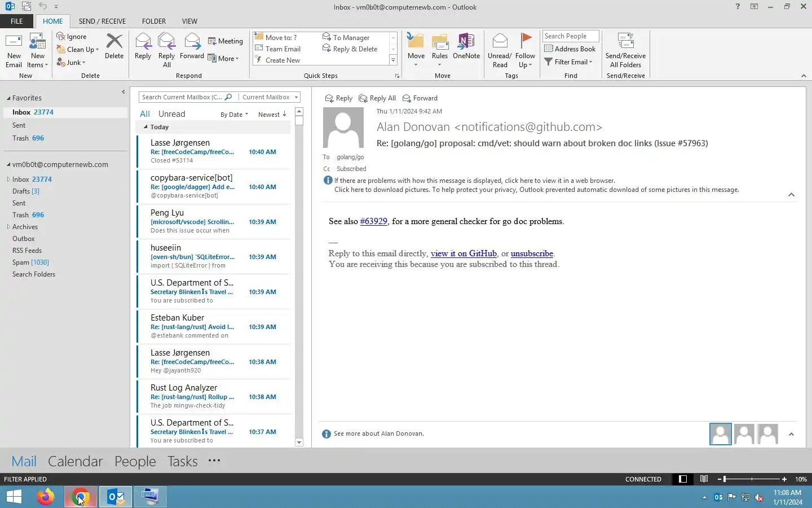Click the ribbon Reply All button
Viewport: 812px width, 508px height.
(x=166, y=50)
